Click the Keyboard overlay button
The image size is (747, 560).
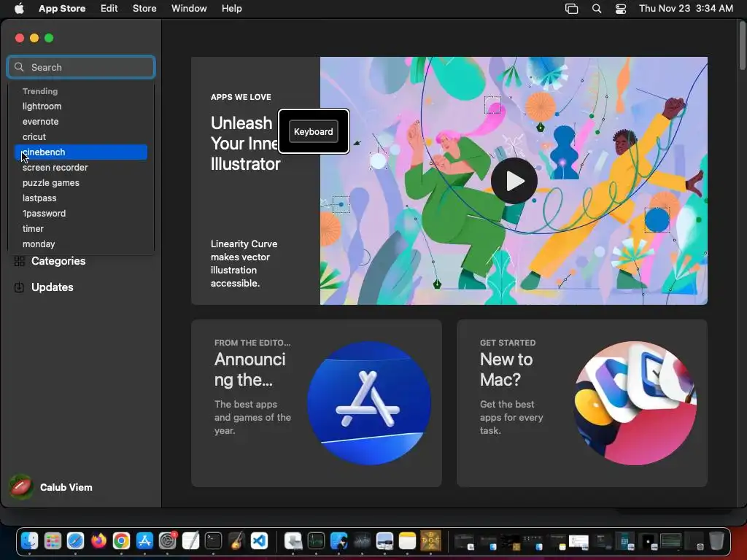click(x=314, y=131)
